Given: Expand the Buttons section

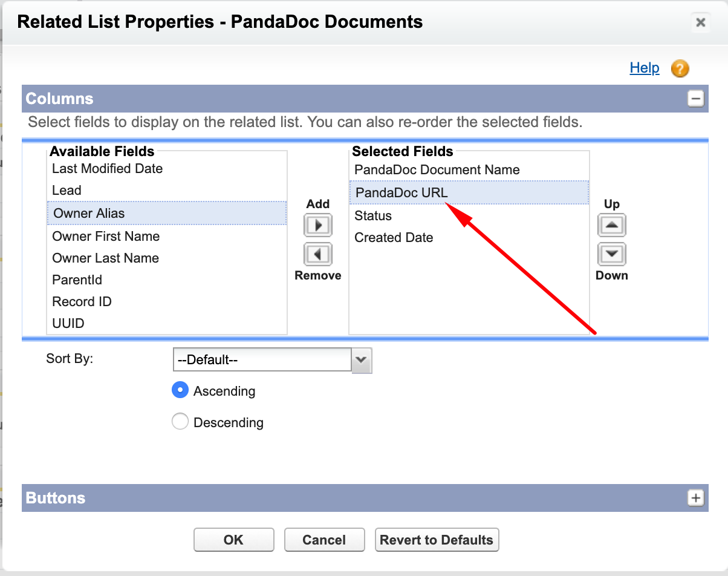Looking at the screenshot, I should 696,498.
